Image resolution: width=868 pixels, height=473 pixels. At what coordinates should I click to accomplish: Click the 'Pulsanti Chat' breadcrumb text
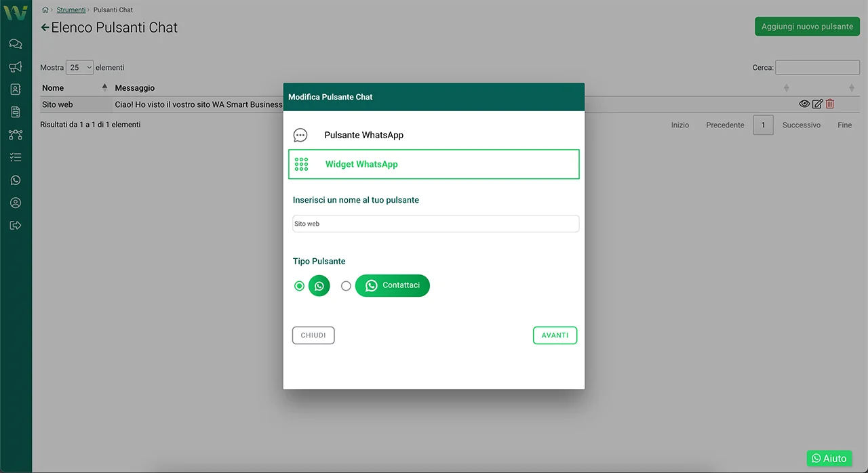pyautogui.click(x=113, y=10)
